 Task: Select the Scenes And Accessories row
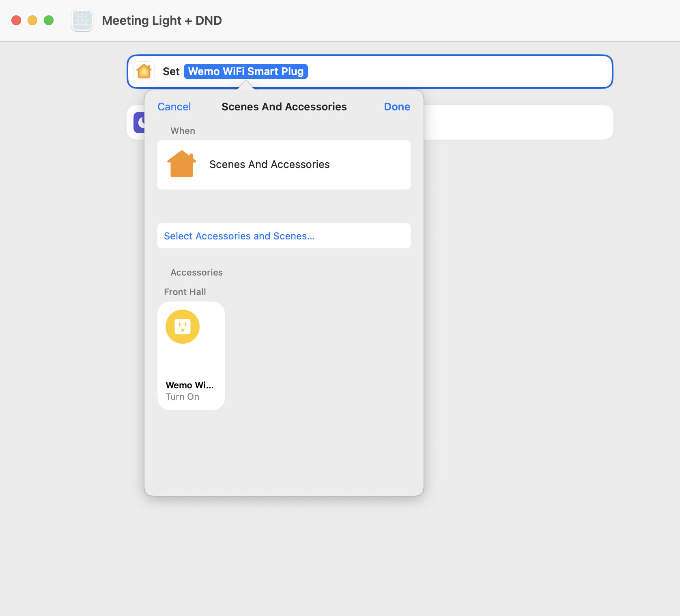pyautogui.click(x=284, y=165)
